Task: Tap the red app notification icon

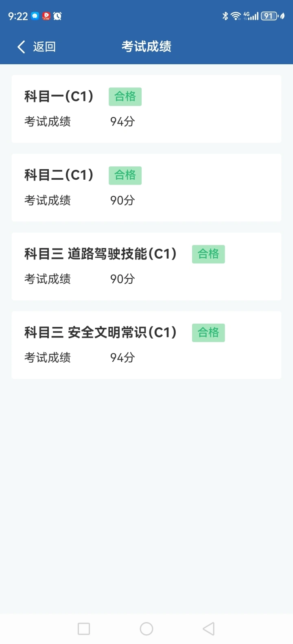Action: [46, 16]
